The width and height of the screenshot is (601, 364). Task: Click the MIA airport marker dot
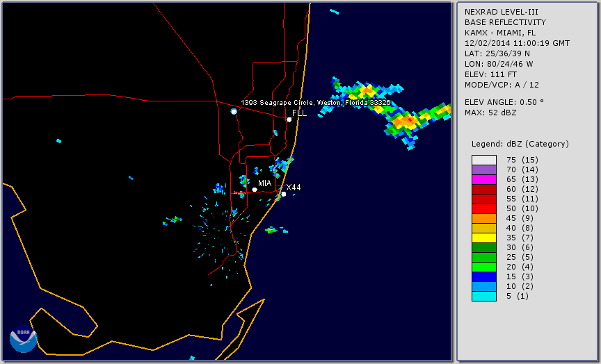click(255, 190)
